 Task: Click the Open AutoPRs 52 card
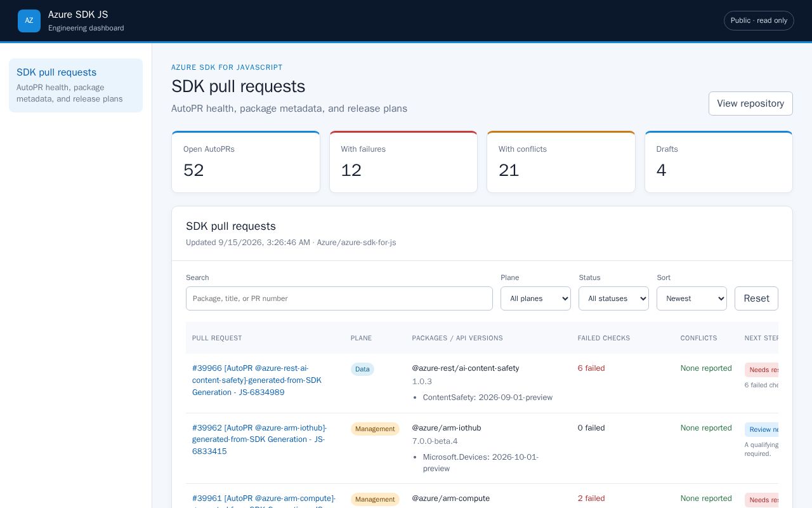[246, 162]
